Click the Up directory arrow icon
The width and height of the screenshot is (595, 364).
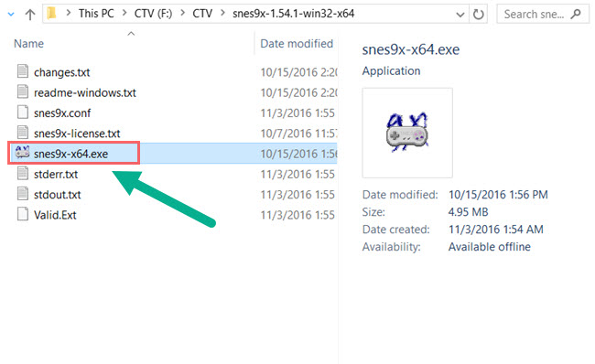coord(30,15)
